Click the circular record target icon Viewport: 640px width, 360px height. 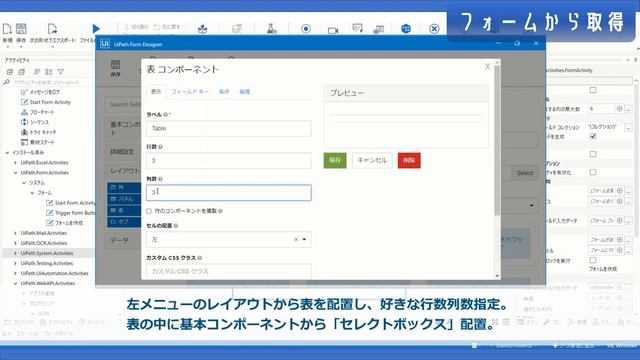[x=306, y=29]
